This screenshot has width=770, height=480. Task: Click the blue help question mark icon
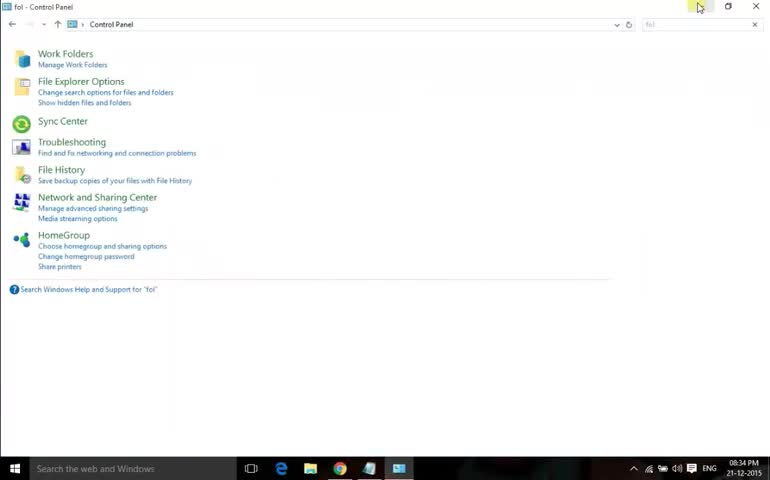click(14, 290)
